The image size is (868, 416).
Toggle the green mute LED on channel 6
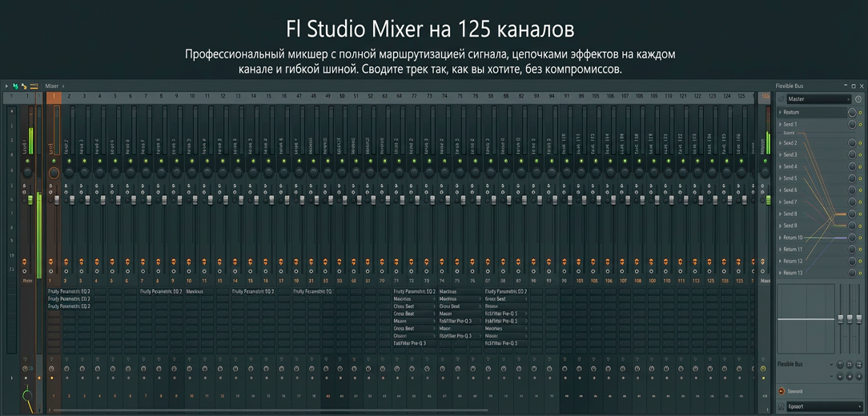130,161
